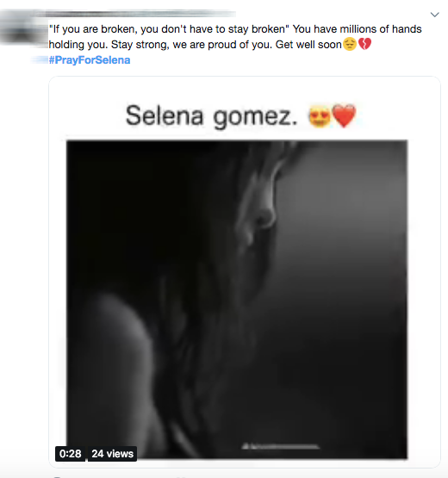
Task: Click the quoted "If you are broken" tweet text
Action: (169, 29)
